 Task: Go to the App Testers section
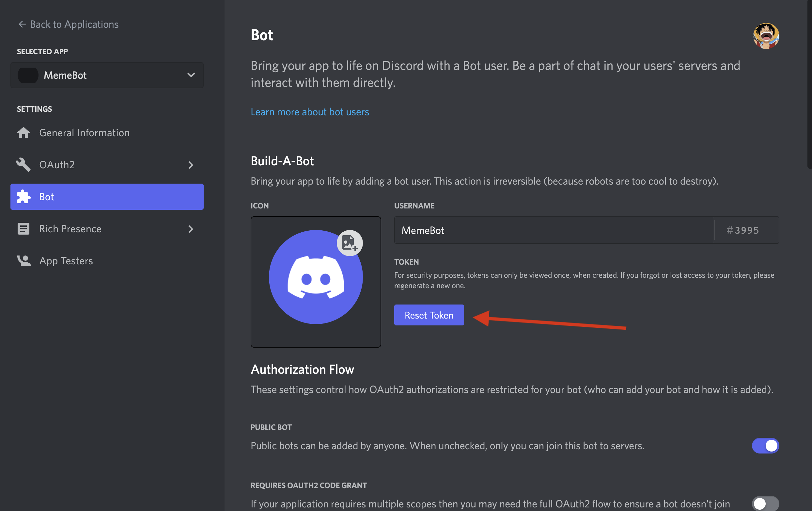coord(66,260)
